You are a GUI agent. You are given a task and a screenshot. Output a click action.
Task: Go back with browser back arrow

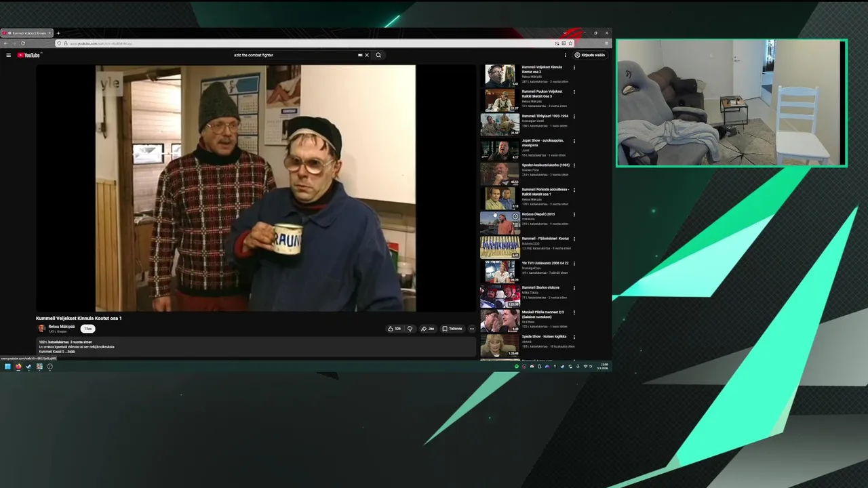point(5,43)
